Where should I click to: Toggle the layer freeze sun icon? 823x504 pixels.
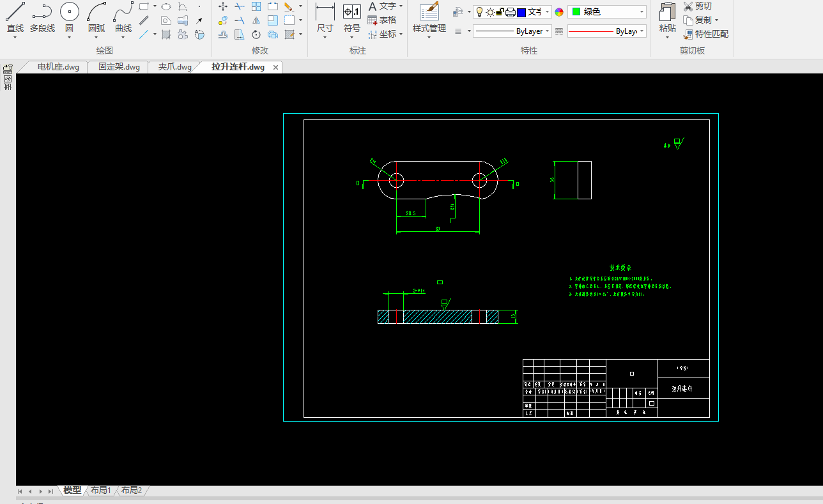490,12
